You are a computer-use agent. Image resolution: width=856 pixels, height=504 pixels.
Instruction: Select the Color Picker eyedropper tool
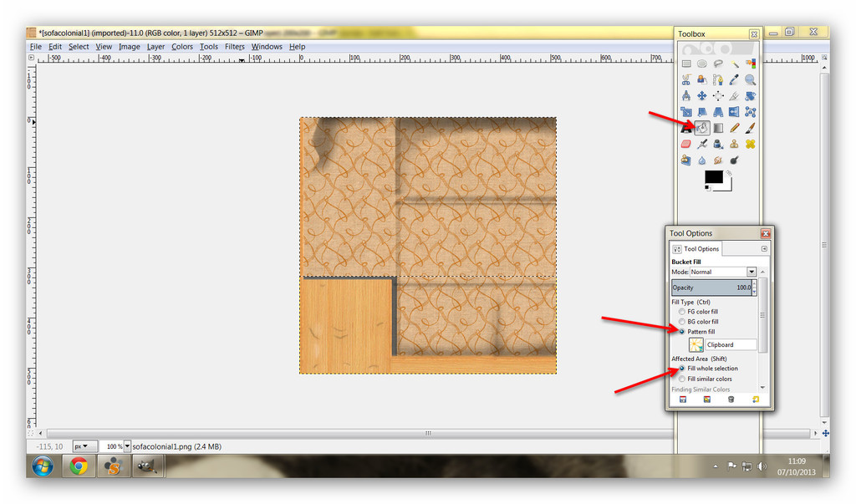click(734, 80)
